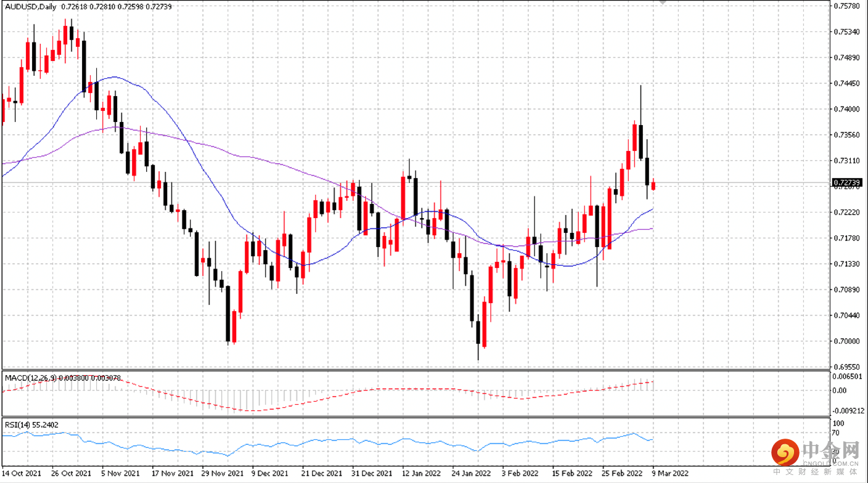This screenshot has height=483, width=868.
Task: Click the RSI scale value 70
Action: 837,433
